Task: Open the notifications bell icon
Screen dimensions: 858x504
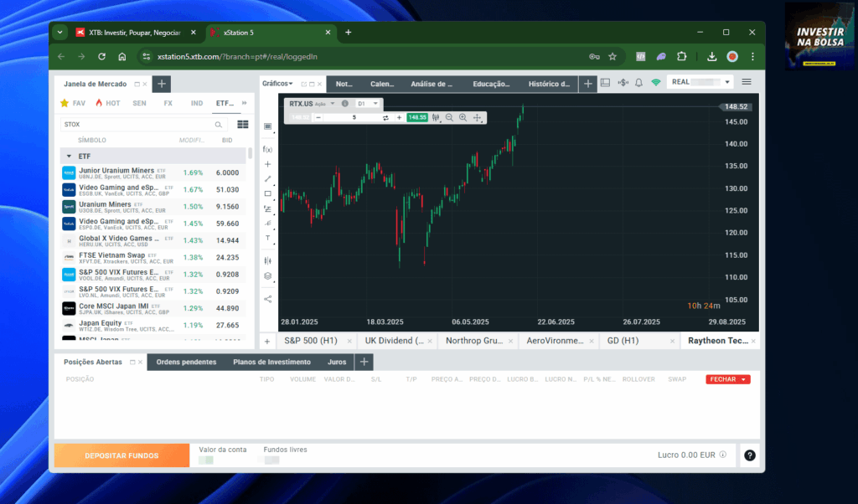Action: point(638,83)
